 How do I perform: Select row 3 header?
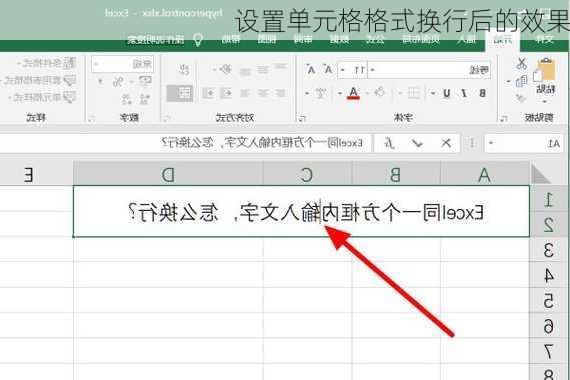pos(548,250)
